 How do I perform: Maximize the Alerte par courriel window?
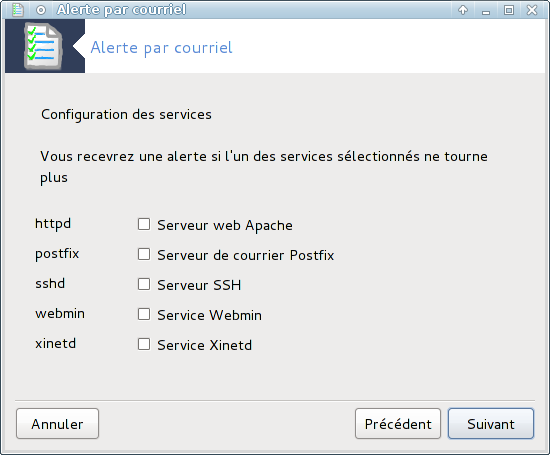pos(509,10)
